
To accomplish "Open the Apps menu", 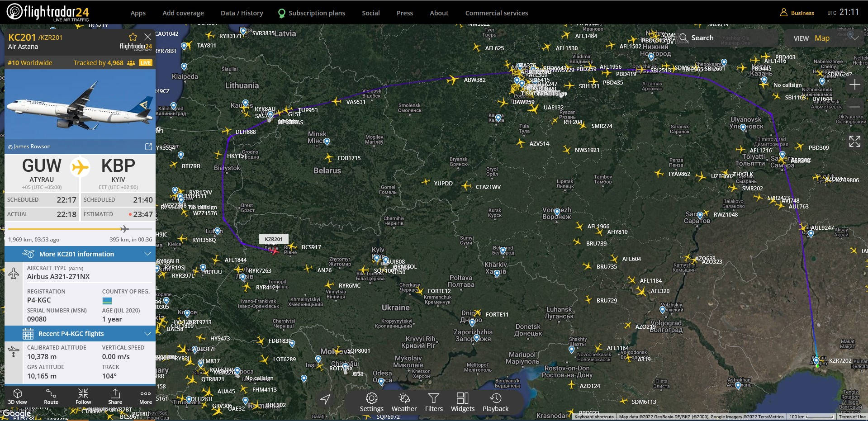I will (x=138, y=13).
